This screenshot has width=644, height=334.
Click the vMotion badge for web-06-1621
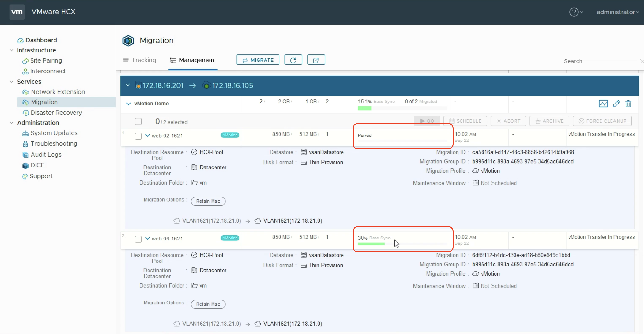click(x=230, y=238)
